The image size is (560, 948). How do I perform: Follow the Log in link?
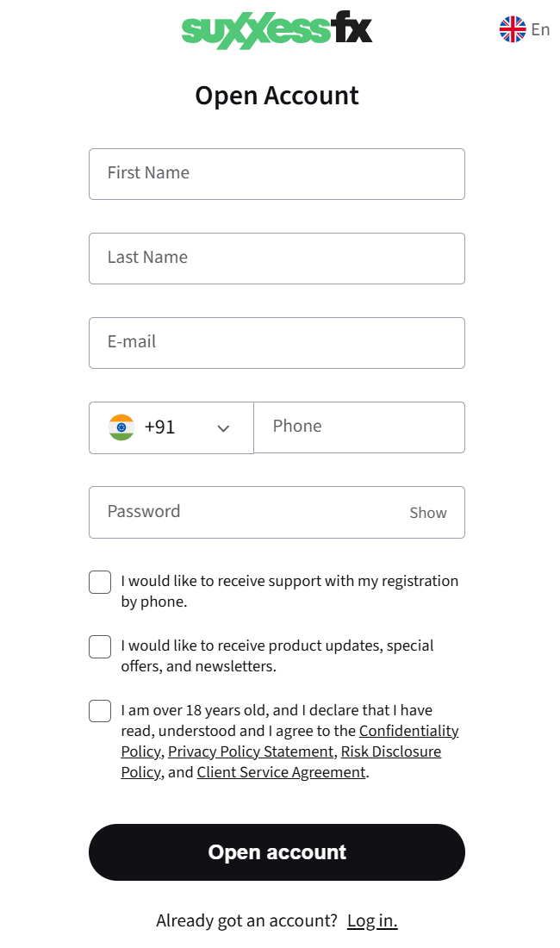(x=372, y=920)
